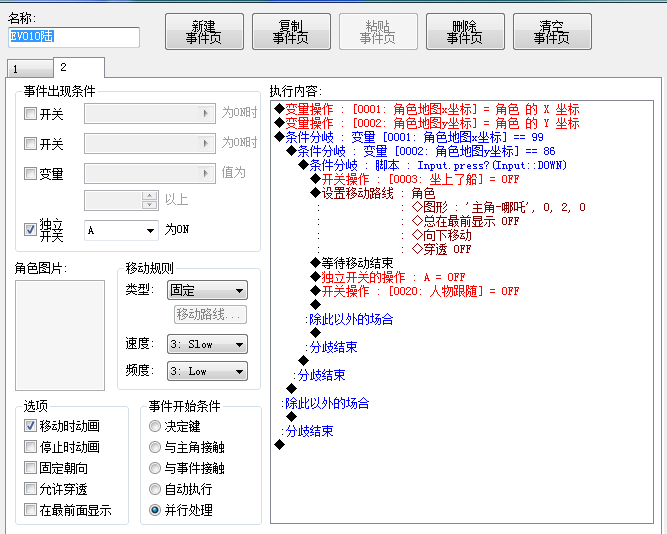Open the 频度 3: Low dropdown
The width and height of the screenshot is (667, 534).
point(207,371)
